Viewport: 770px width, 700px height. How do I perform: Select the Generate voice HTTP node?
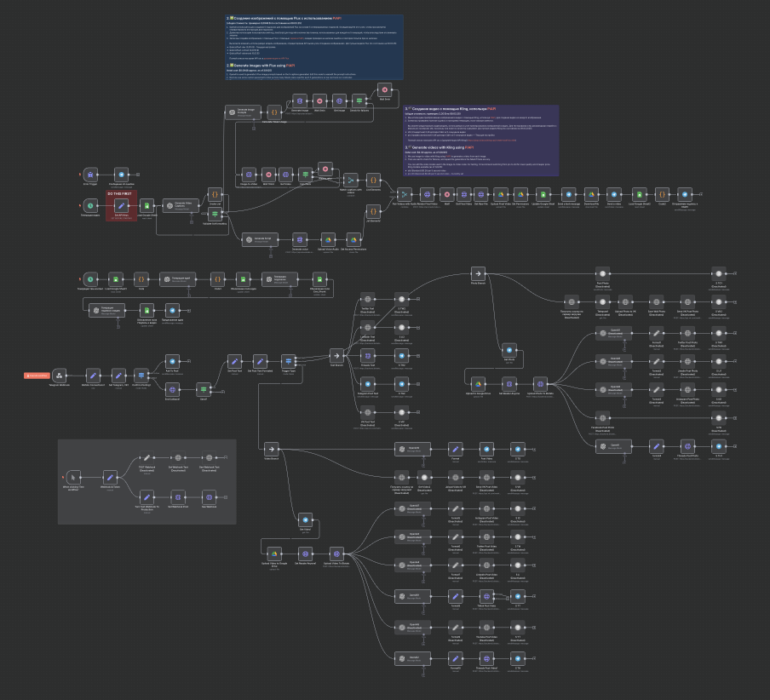(x=300, y=239)
